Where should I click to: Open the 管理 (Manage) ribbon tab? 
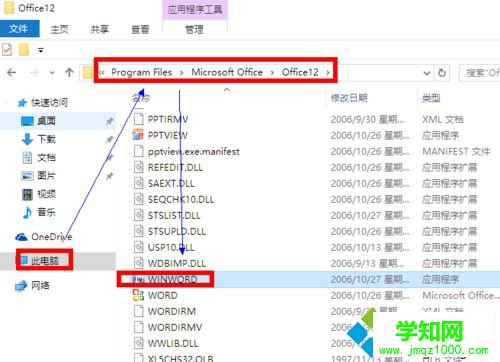click(195, 29)
